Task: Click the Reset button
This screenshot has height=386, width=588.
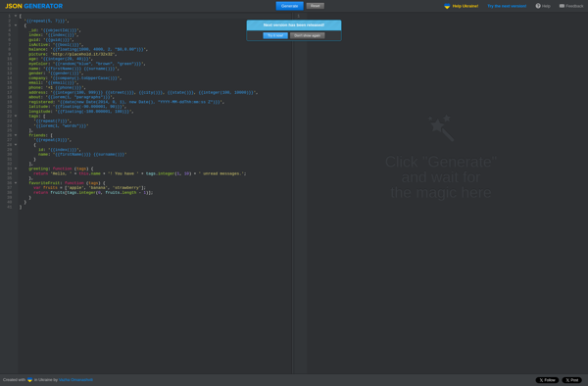Action: [x=315, y=6]
